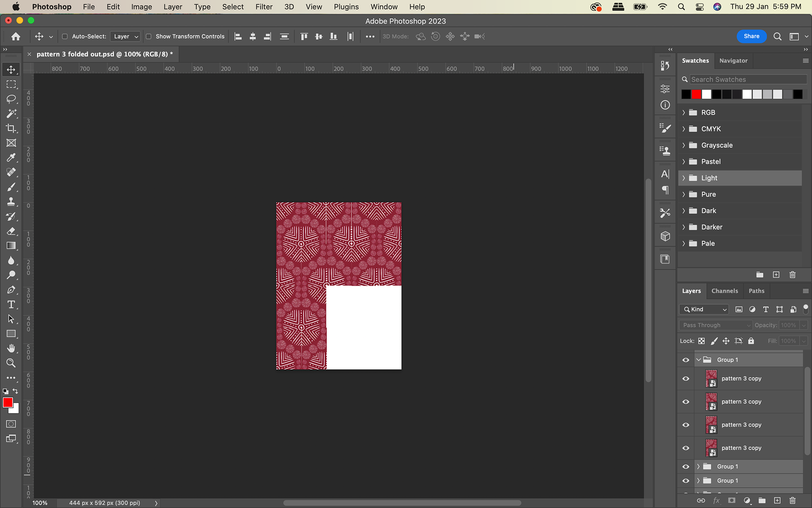This screenshot has width=812, height=508.
Task: Click the Share button
Action: 751,36
